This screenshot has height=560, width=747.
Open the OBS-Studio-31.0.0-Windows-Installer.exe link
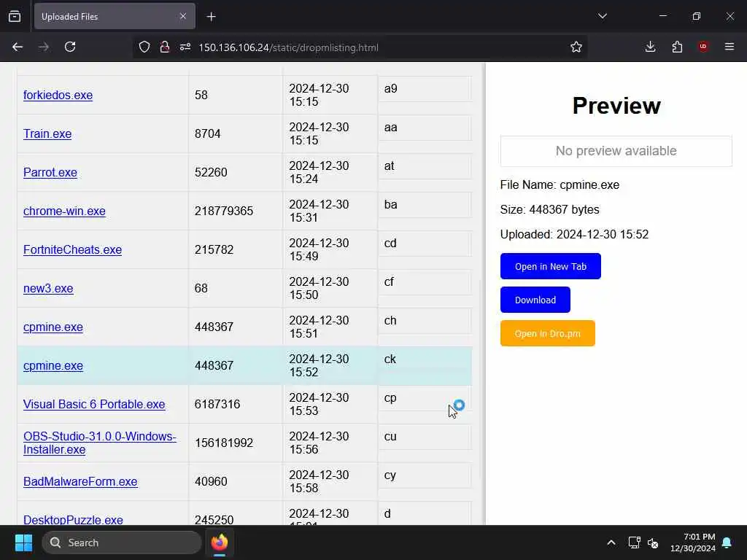pyautogui.click(x=99, y=443)
